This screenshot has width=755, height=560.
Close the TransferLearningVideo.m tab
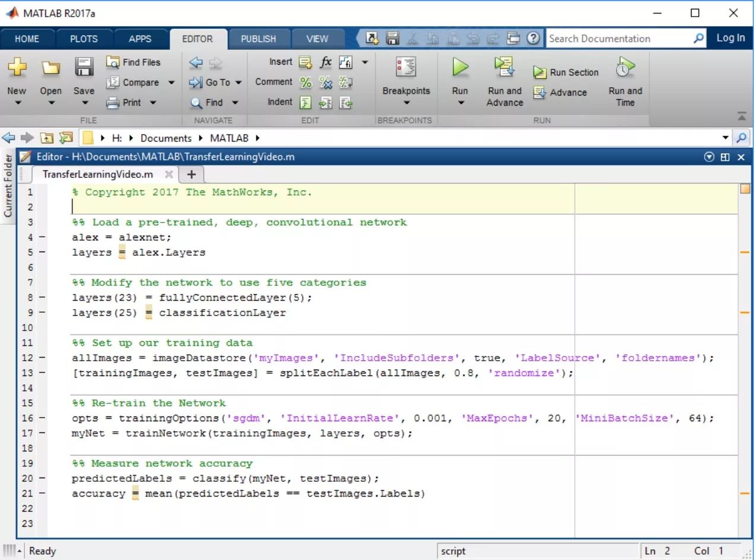pyautogui.click(x=169, y=174)
